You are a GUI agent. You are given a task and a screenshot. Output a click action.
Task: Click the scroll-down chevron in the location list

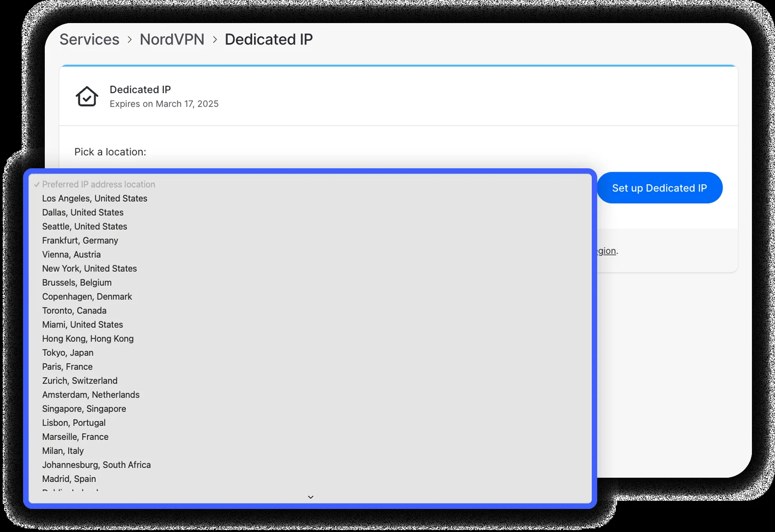click(x=310, y=497)
